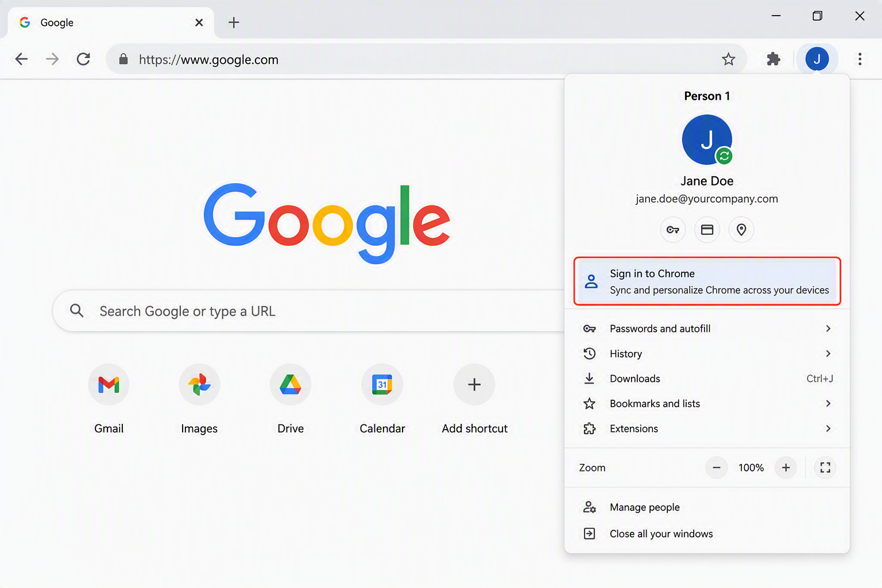Click the forward navigation arrow
Image resolution: width=882 pixels, height=588 pixels.
52,59
